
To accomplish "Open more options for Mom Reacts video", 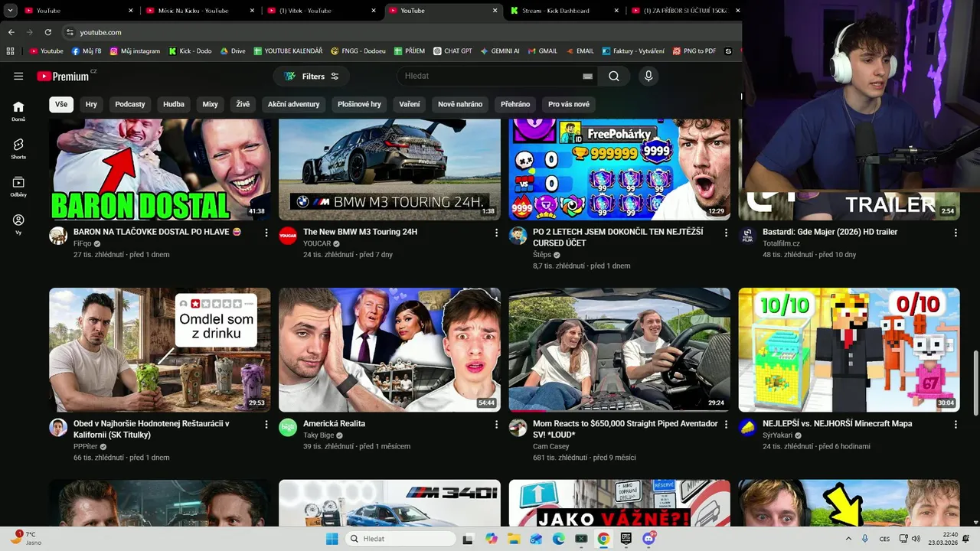I will coord(726,424).
